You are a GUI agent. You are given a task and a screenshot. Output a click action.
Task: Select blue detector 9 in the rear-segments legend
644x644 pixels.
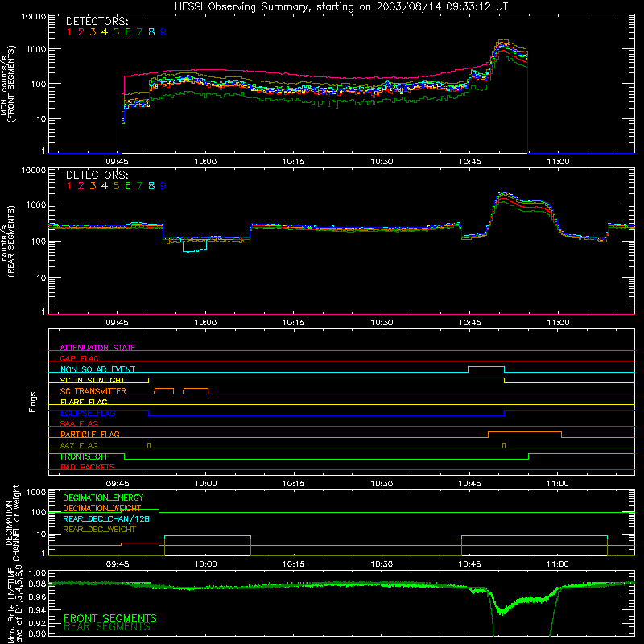[163, 186]
